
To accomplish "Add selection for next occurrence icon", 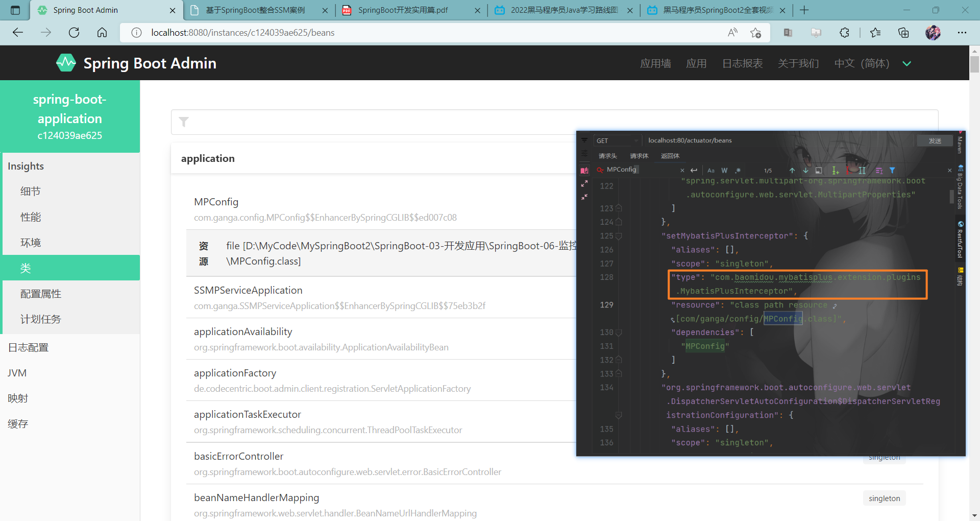I will (836, 170).
